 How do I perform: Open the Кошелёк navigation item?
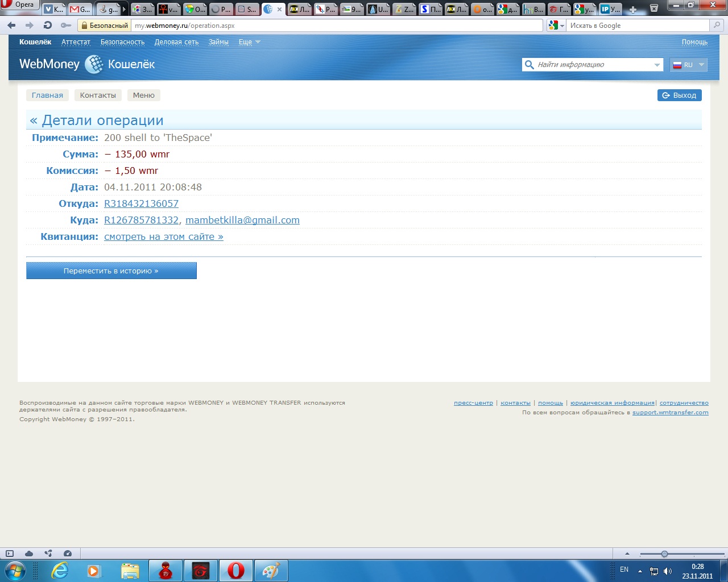click(35, 42)
